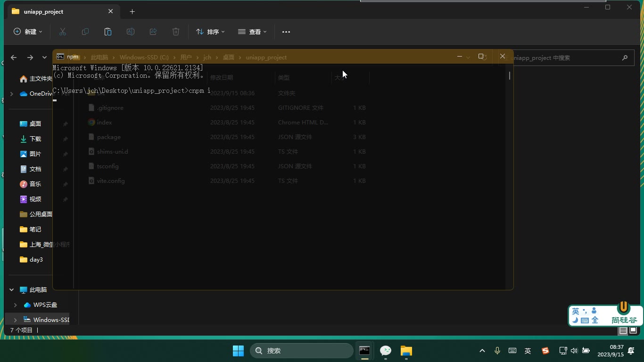The image size is (644, 362).
Task: Go forward with the right arrow
Action: point(30,58)
